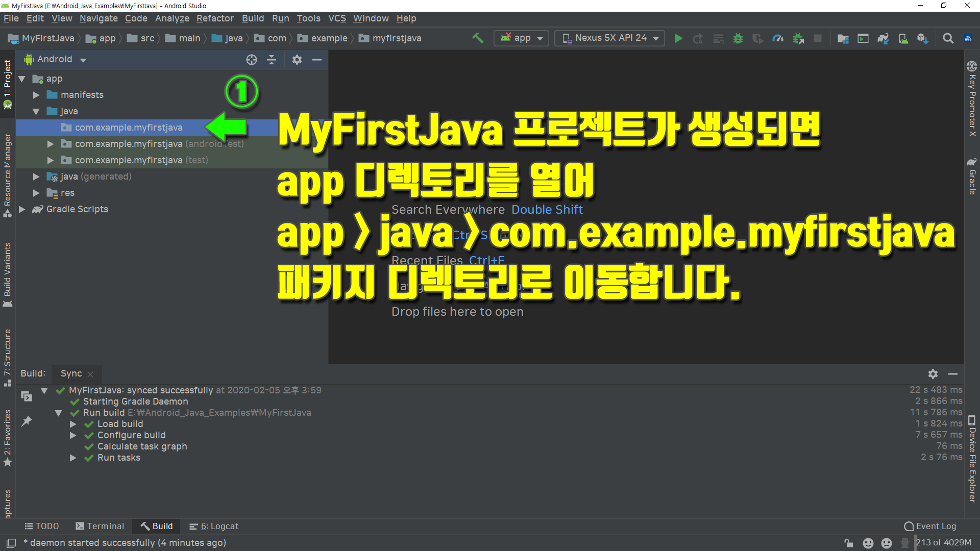Open the Refactor menu
980x551 pixels.
(215, 18)
